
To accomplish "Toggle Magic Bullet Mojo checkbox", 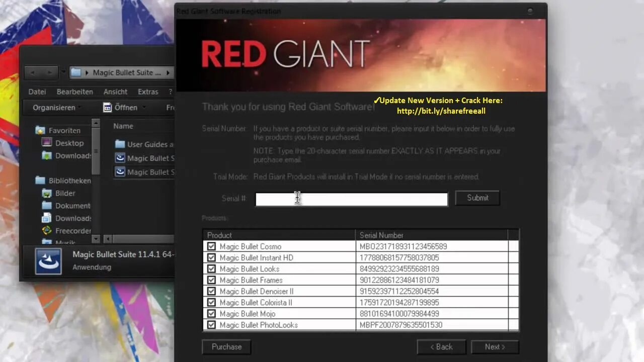I will (211, 314).
